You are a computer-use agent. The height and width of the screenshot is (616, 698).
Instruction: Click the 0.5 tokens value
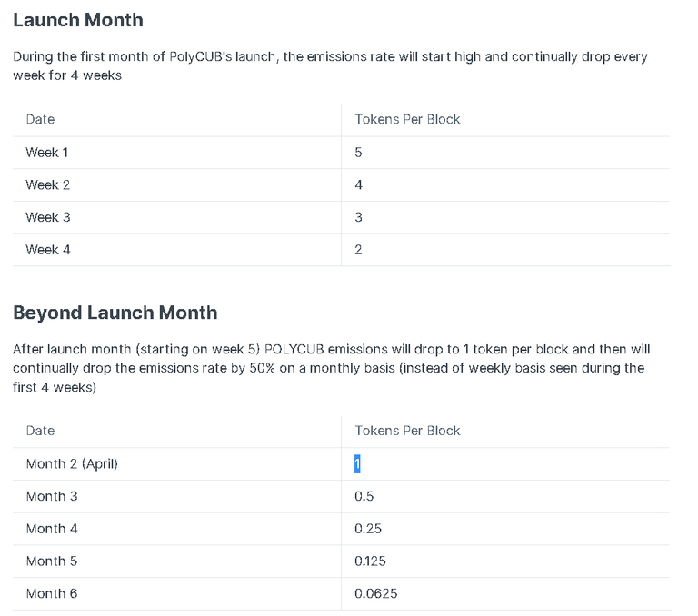click(x=364, y=497)
